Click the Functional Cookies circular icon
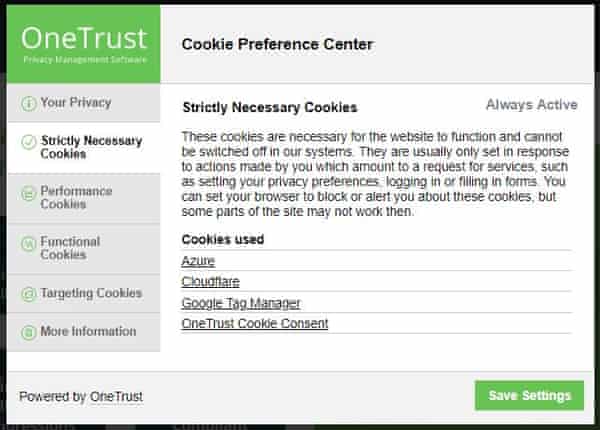This screenshot has height=430, width=600. click(x=29, y=244)
